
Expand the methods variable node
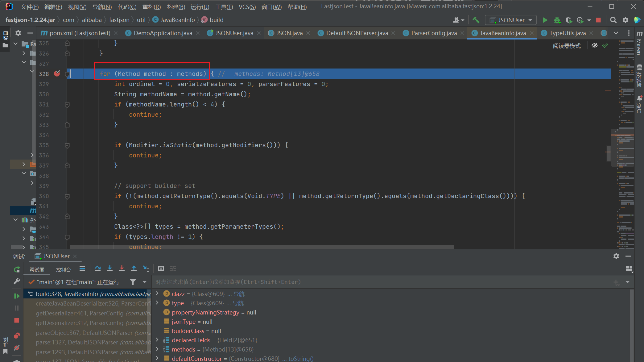coord(157,349)
